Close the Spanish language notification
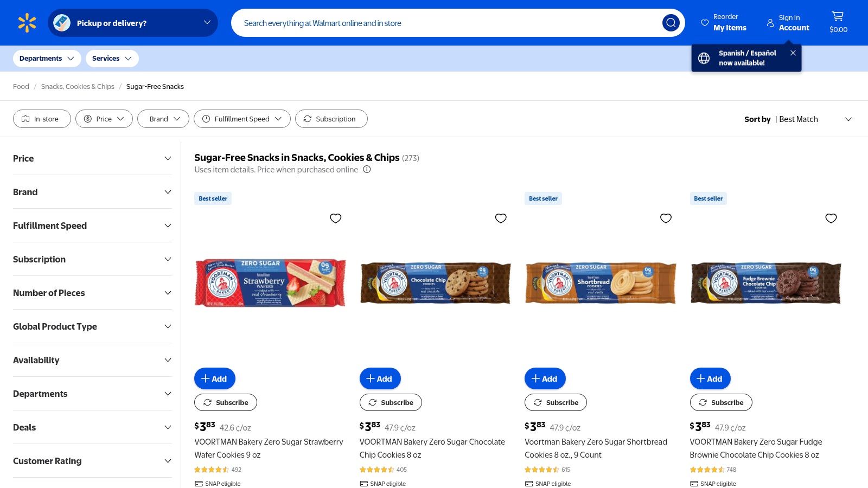Image resolution: width=868 pixels, height=488 pixels. pyautogui.click(x=793, y=53)
